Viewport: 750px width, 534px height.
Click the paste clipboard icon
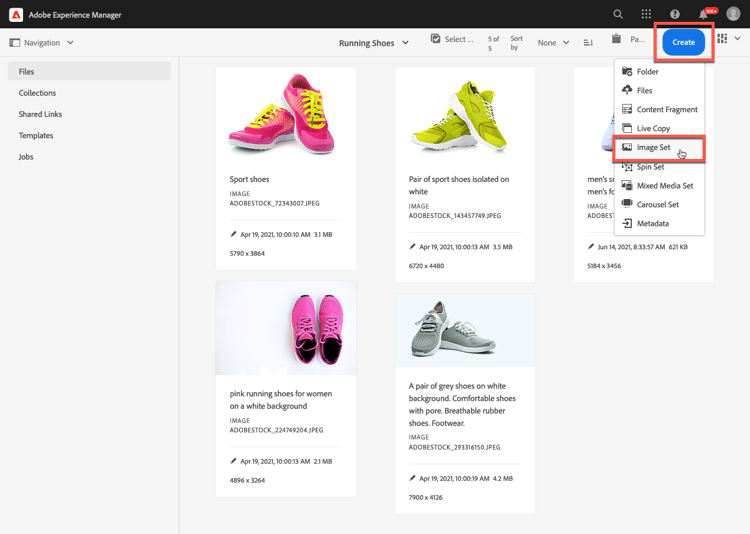click(617, 40)
